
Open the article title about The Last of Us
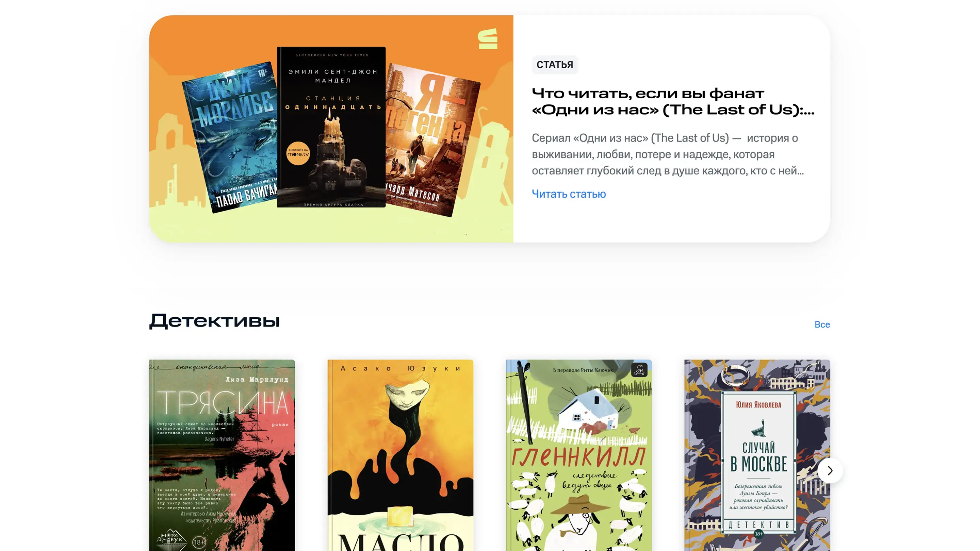pos(673,102)
